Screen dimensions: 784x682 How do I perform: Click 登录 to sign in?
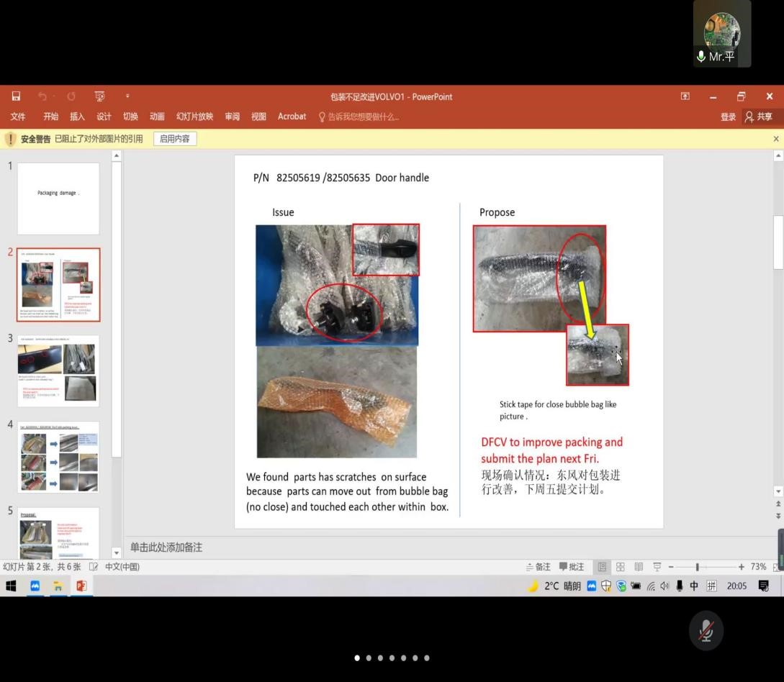[728, 117]
